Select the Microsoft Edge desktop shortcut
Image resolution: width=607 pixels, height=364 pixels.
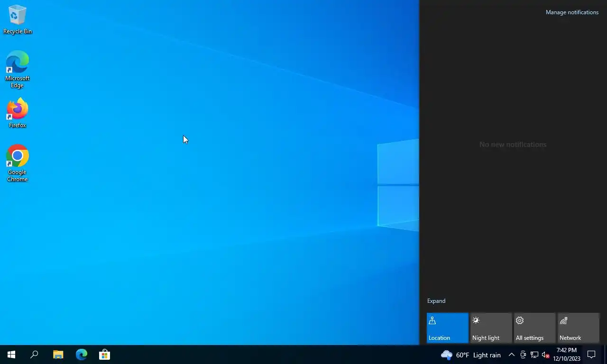click(18, 69)
